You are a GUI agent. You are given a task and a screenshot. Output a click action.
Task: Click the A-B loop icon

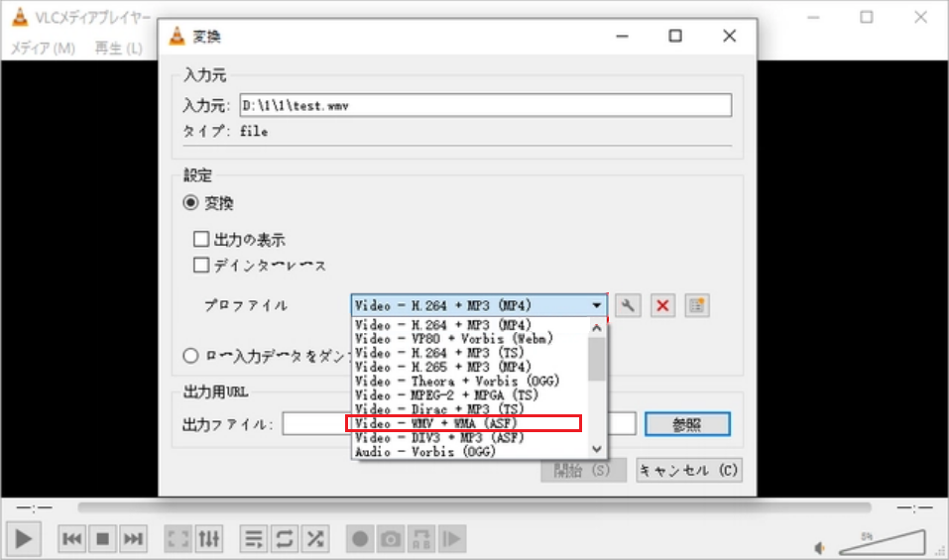[x=421, y=538]
